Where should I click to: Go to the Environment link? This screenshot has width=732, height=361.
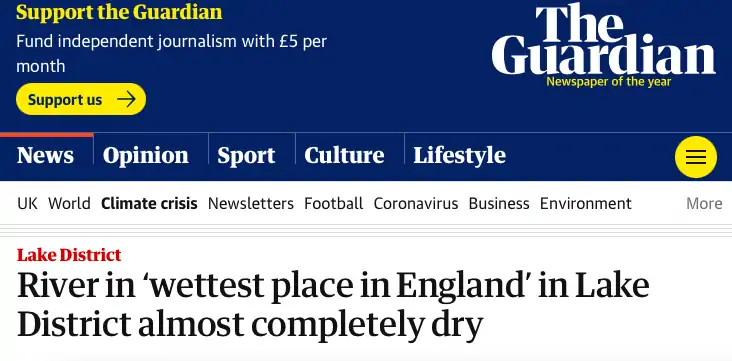pyautogui.click(x=585, y=203)
